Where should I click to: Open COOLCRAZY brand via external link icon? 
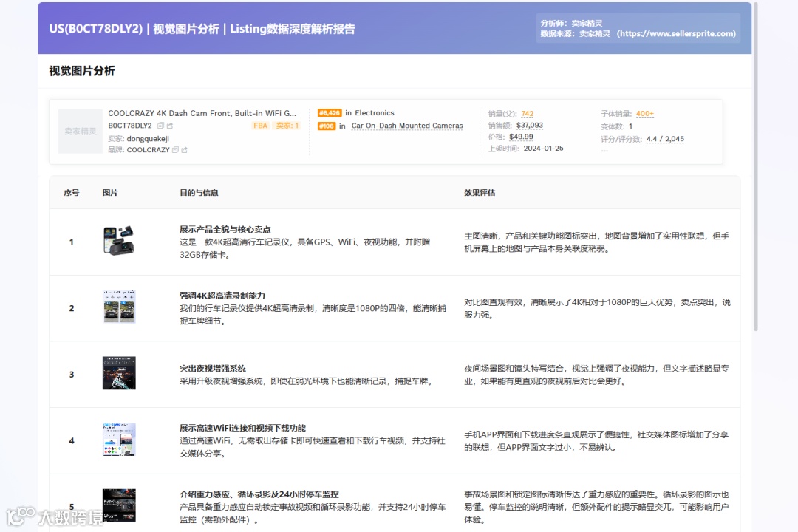[184, 150]
